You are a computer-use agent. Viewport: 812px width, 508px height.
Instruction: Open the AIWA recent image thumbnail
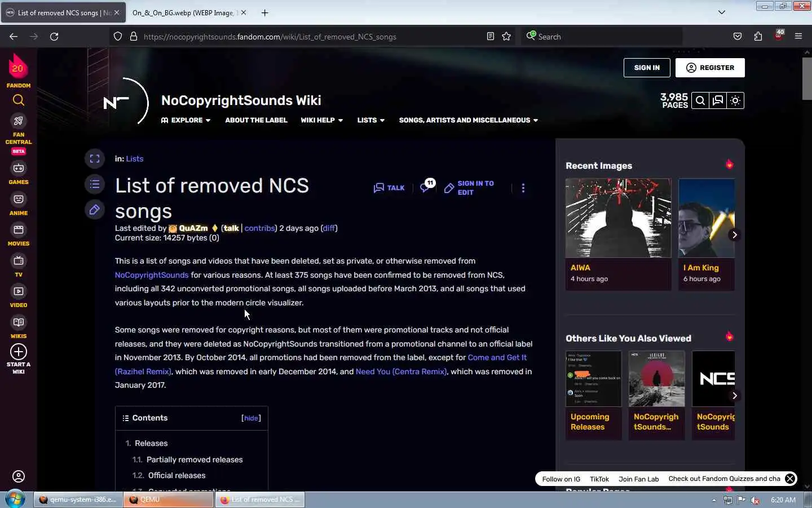pyautogui.click(x=619, y=218)
